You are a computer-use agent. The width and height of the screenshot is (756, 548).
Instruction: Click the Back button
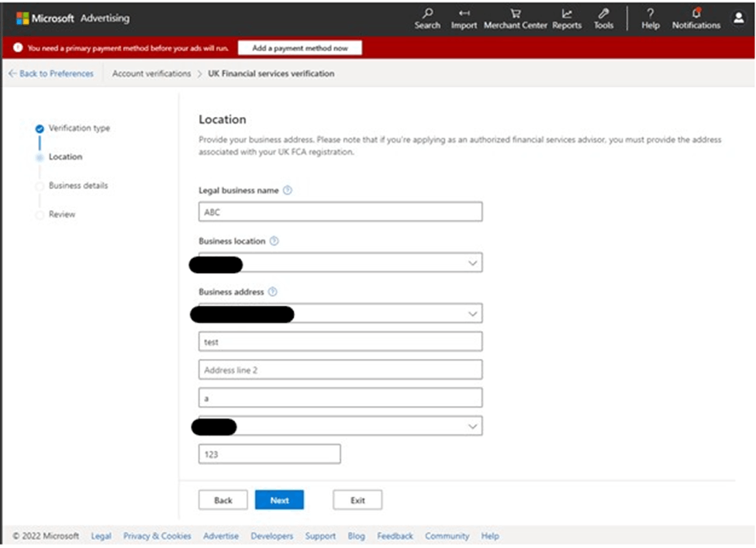click(223, 500)
